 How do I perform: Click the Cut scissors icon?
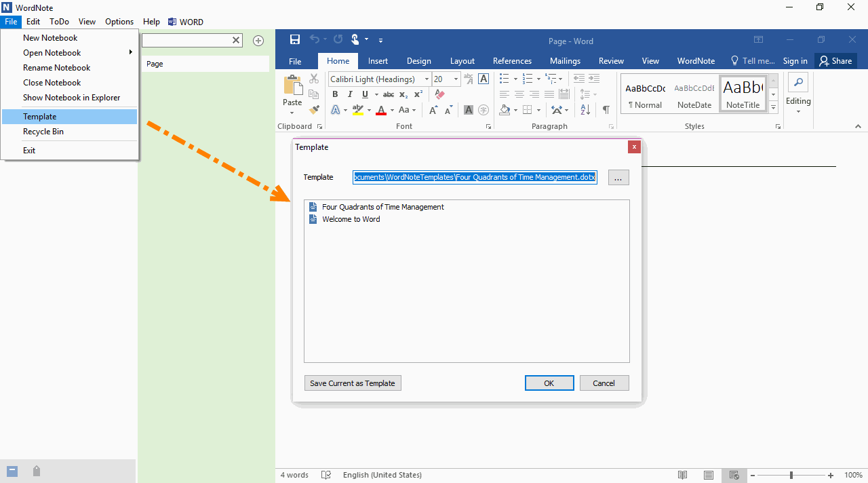point(314,79)
